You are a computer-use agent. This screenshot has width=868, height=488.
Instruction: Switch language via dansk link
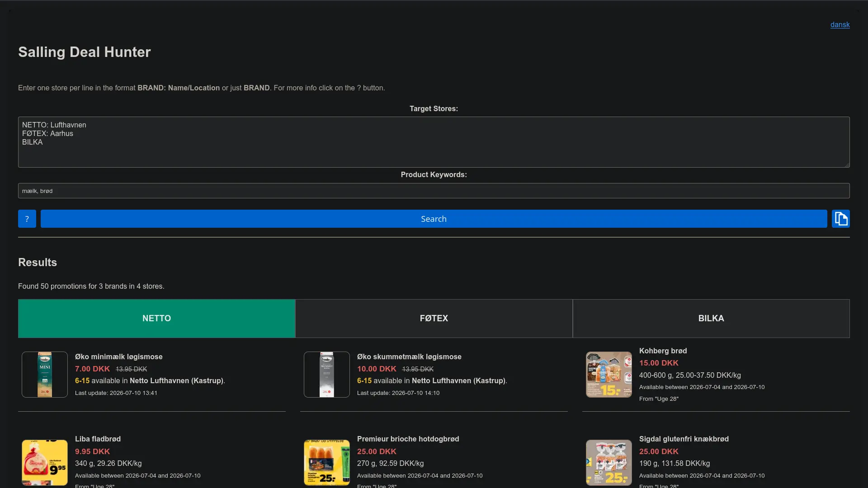[x=840, y=25]
